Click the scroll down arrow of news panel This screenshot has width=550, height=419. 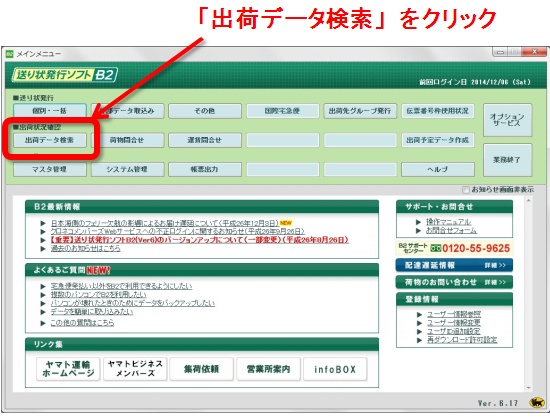click(528, 388)
